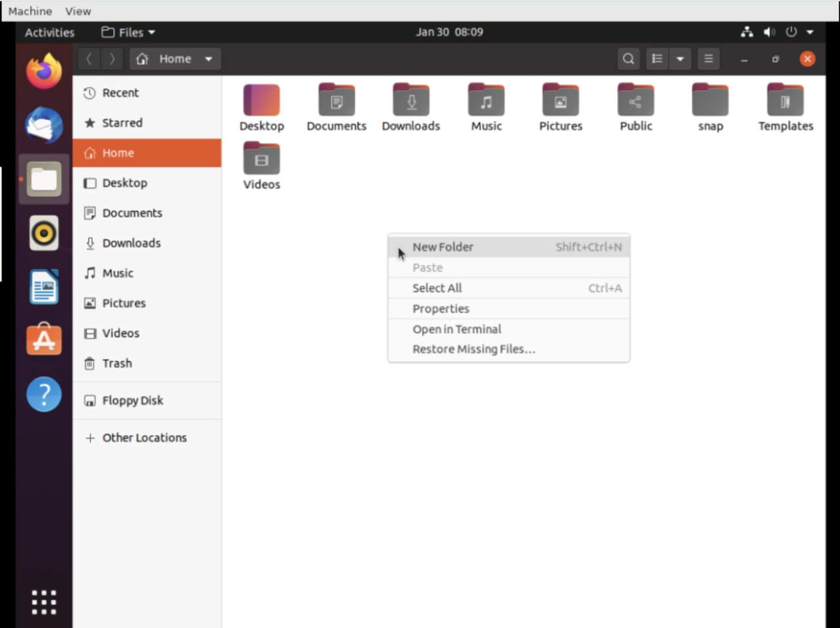Open the view options dropdown arrow

[x=681, y=58]
